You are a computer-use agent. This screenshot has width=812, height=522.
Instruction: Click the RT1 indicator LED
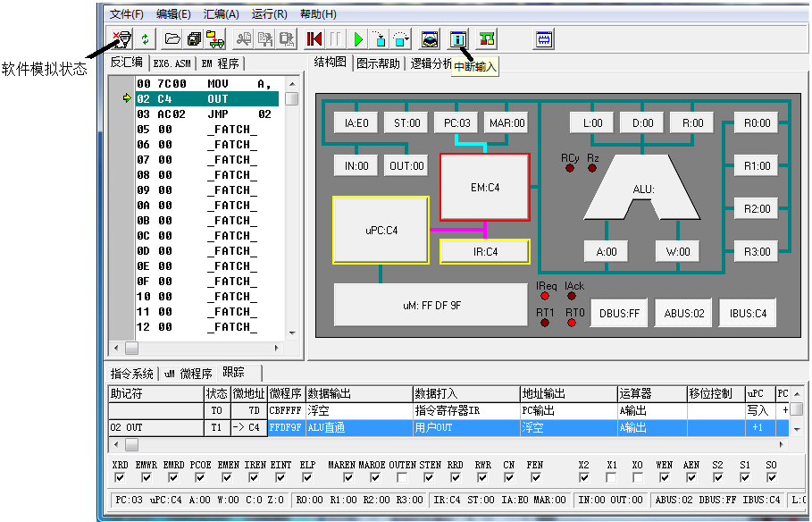(544, 323)
